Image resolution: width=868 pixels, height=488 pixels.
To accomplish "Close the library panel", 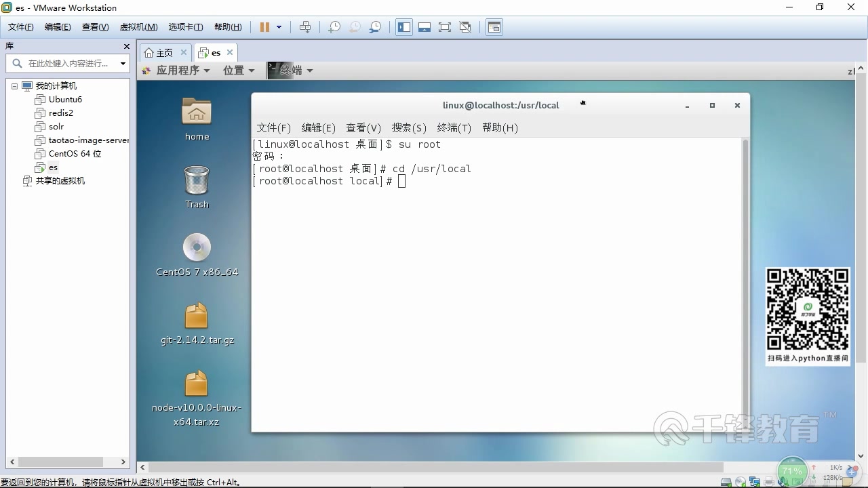I will coord(126,46).
